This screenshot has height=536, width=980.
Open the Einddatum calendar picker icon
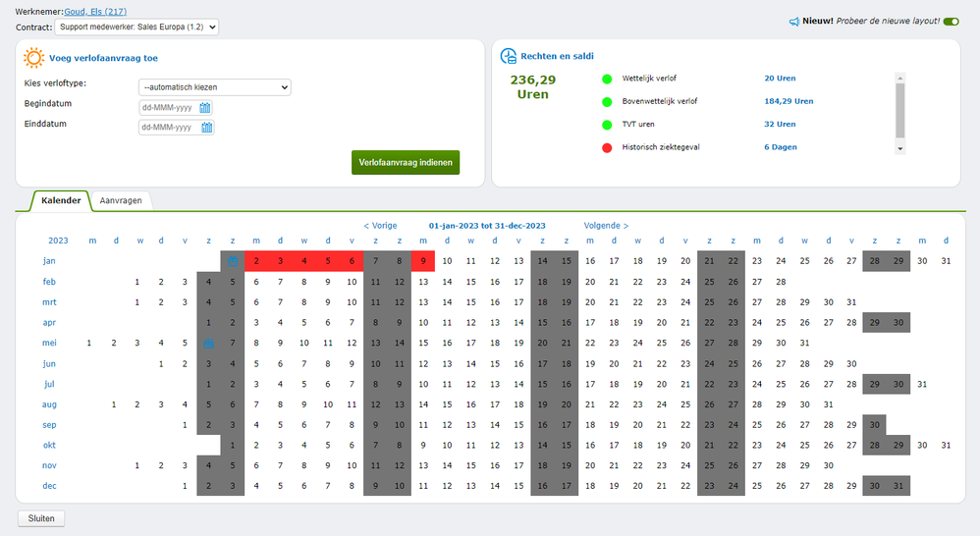(x=206, y=128)
